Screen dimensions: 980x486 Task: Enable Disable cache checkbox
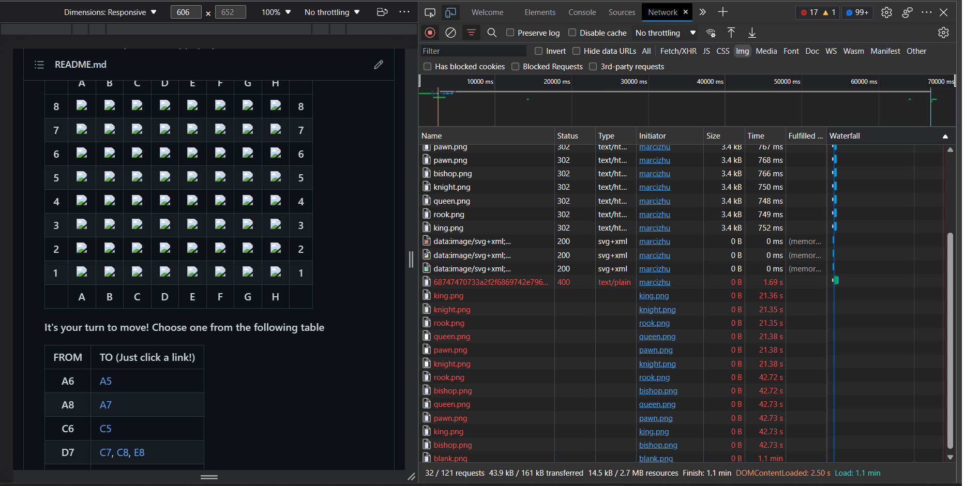click(x=572, y=33)
